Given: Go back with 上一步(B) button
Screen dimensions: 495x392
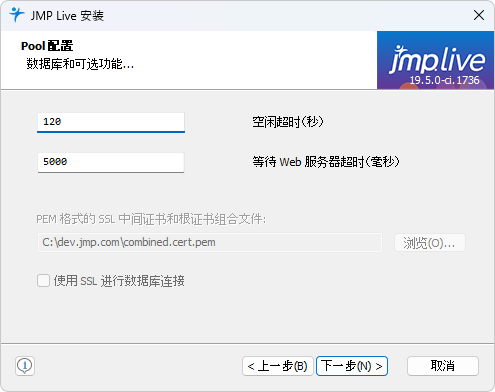Looking at the screenshot, I should pos(278,366).
